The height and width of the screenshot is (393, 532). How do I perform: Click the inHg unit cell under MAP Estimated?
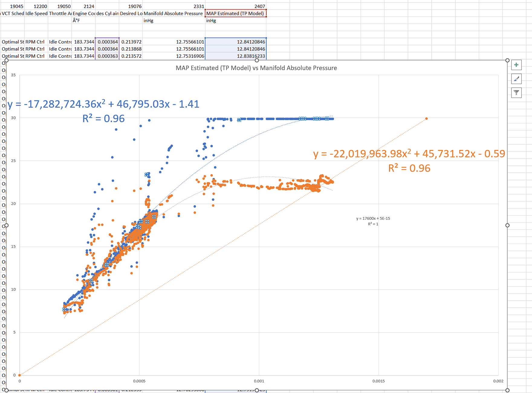click(235, 21)
